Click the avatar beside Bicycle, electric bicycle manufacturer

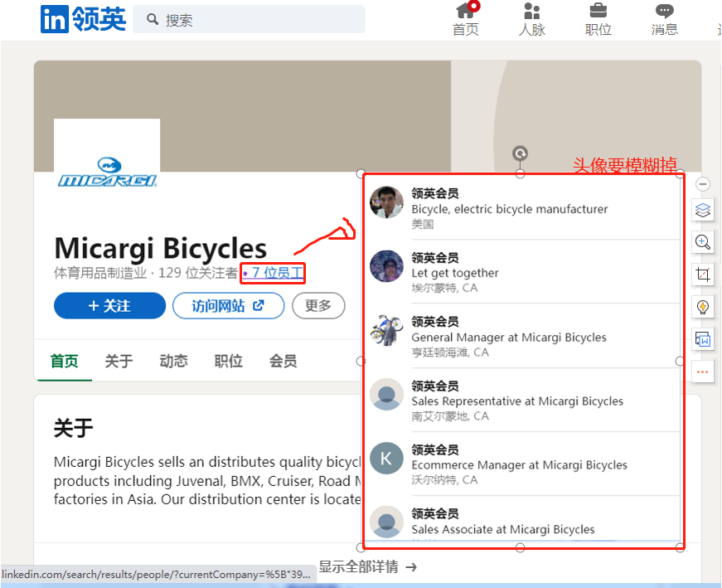pyautogui.click(x=387, y=202)
